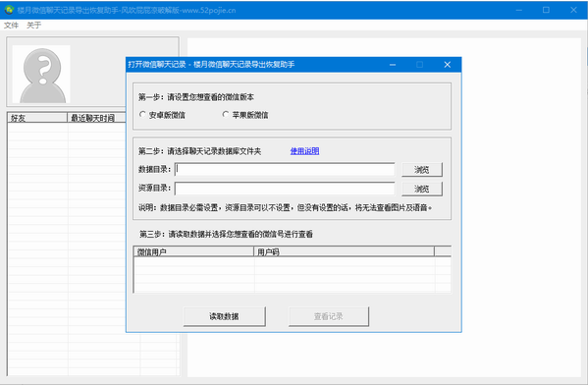Click the 用户码 column header
Viewport: 588px width, 386px height.
pyautogui.click(x=344, y=251)
